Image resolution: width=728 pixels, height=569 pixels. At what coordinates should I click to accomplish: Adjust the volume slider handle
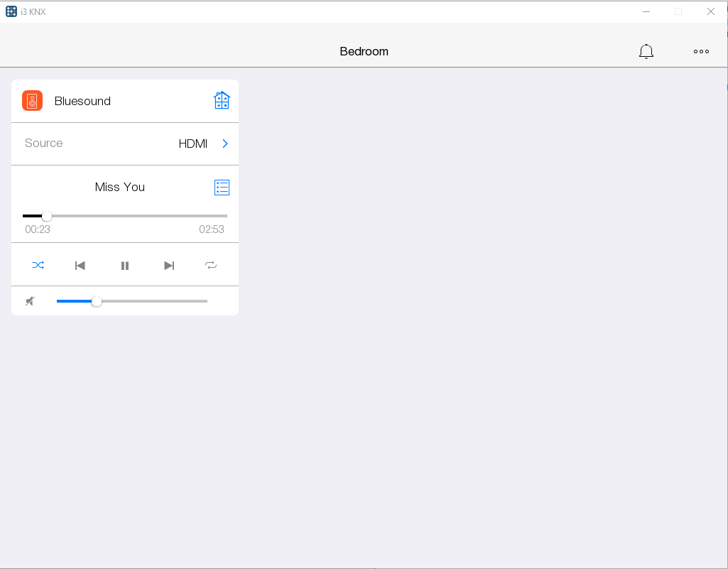[x=96, y=300]
